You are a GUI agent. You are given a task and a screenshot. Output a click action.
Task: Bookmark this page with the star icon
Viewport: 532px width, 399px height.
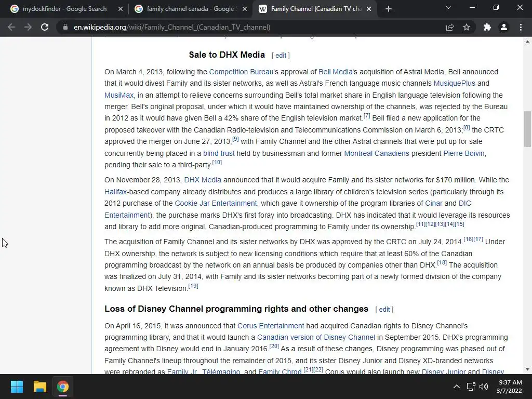coord(467,27)
